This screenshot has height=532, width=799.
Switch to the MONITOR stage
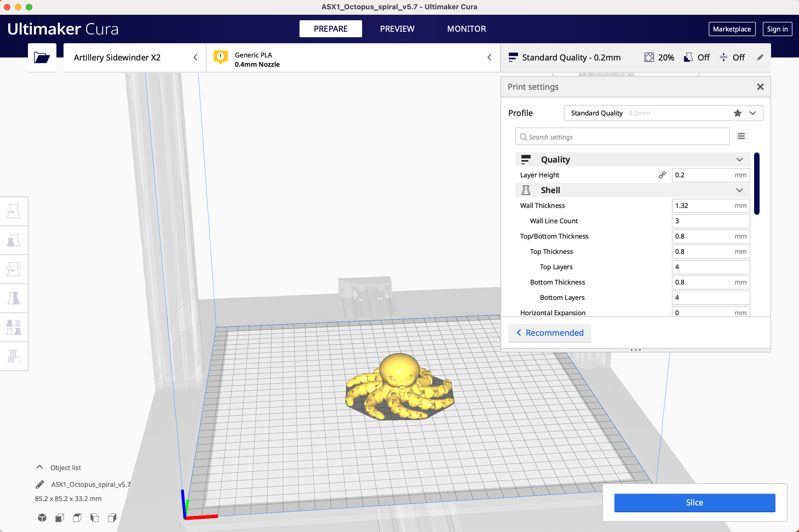[466, 29]
